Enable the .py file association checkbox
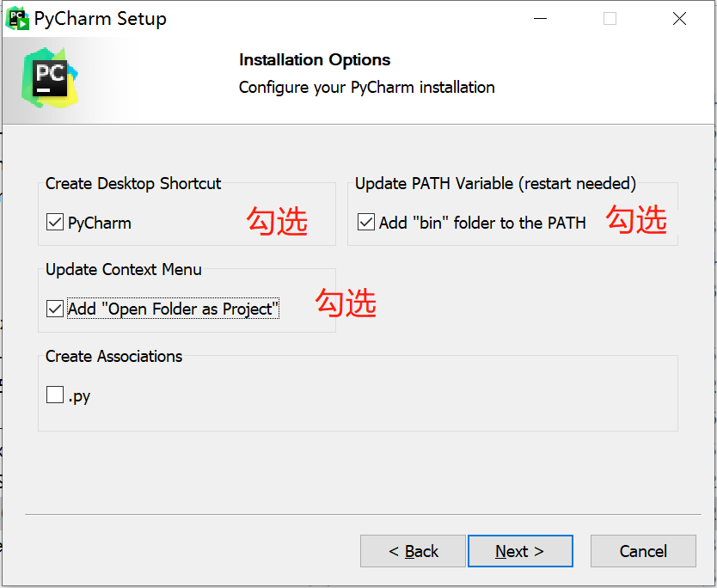The height and width of the screenshot is (588, 717). click(x=55, y=395)
